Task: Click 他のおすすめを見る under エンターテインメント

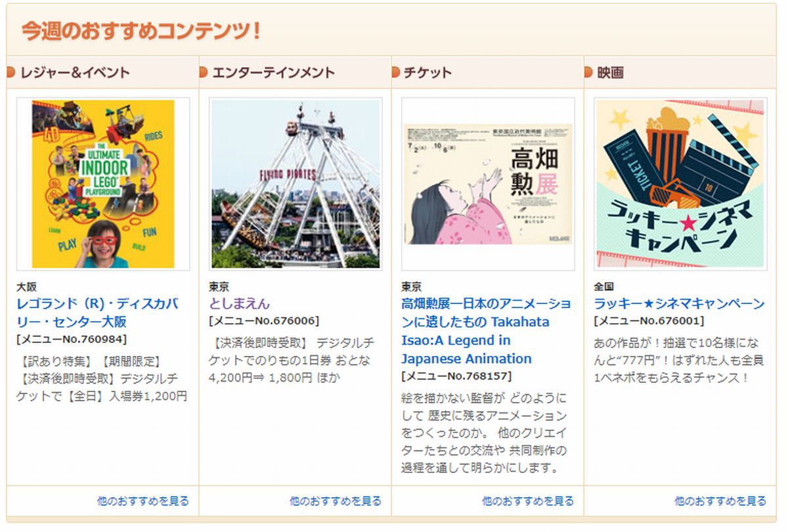Action: click(x=336, y=501)
